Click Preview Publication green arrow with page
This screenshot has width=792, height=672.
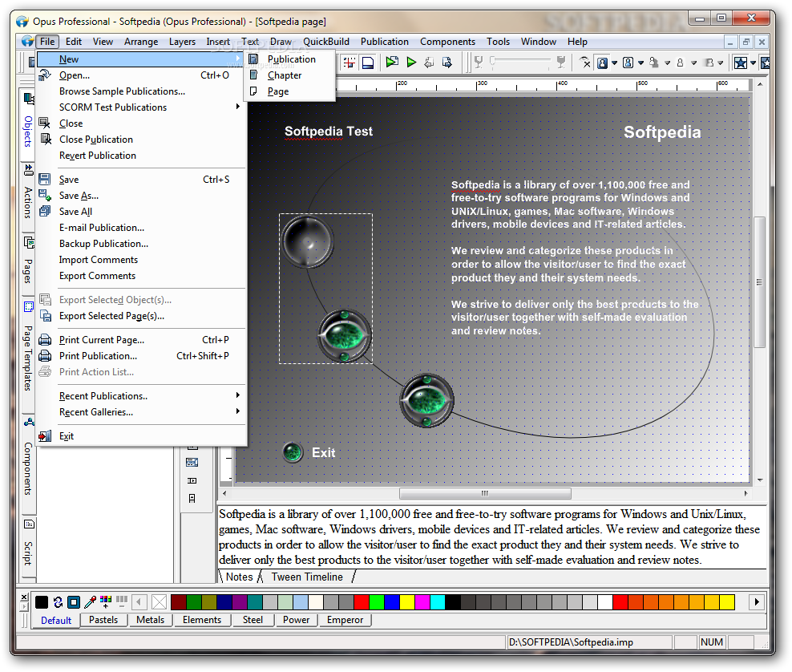point(392,62)
